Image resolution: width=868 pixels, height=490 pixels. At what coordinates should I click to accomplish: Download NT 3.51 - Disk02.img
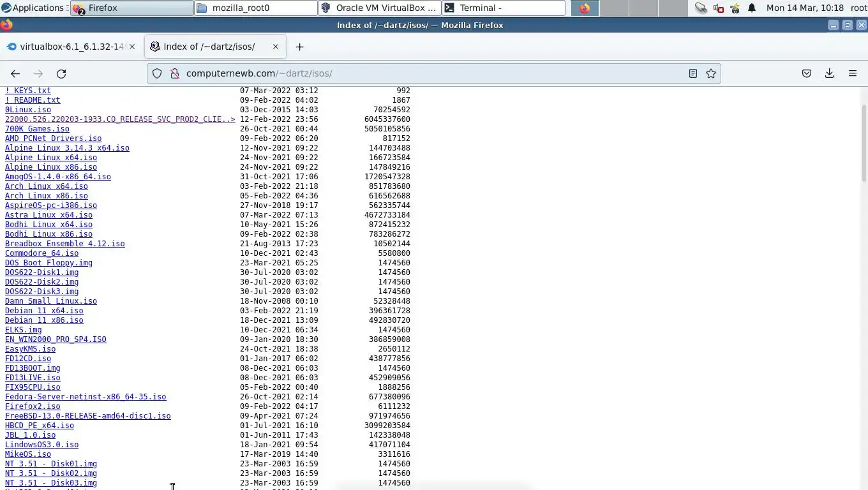[51, 473]
